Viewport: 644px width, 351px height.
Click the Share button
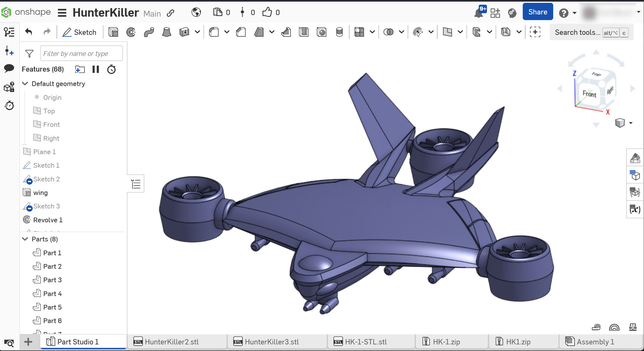538,12
